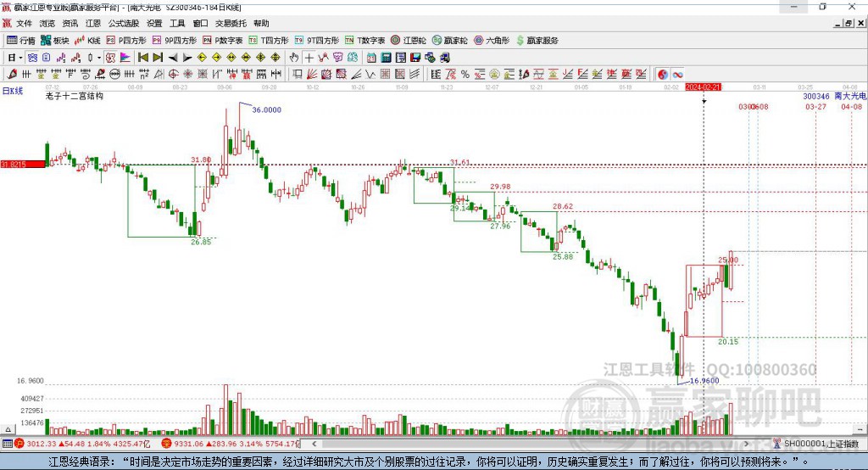The width and height of the screenshot is (868, 470).
Task: Open the 资讯 menu
Action: pos(70,23)
